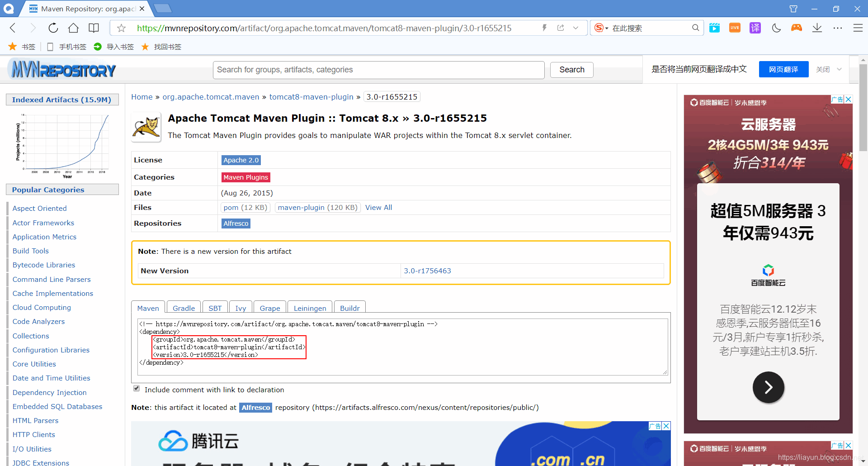Open the blue video toolbar icon
Viewport: 868px width, 466px height.
pyautogui.click(x=715, y=28)
